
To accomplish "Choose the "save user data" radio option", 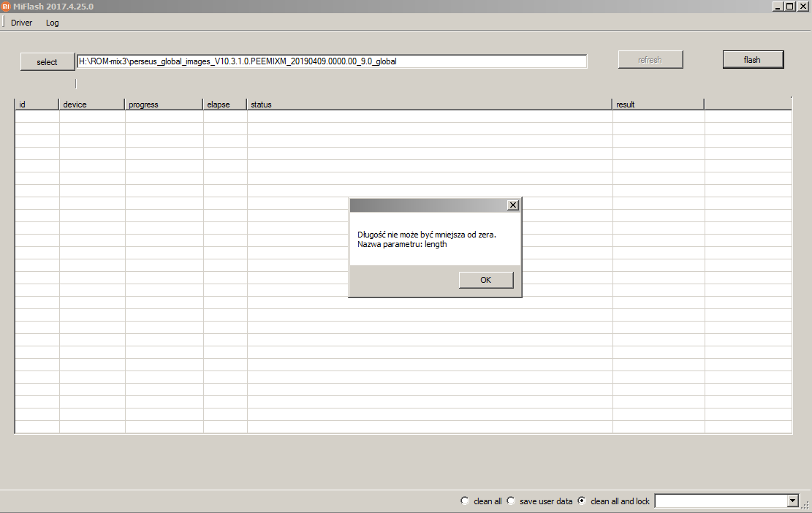I will point(511,501).
